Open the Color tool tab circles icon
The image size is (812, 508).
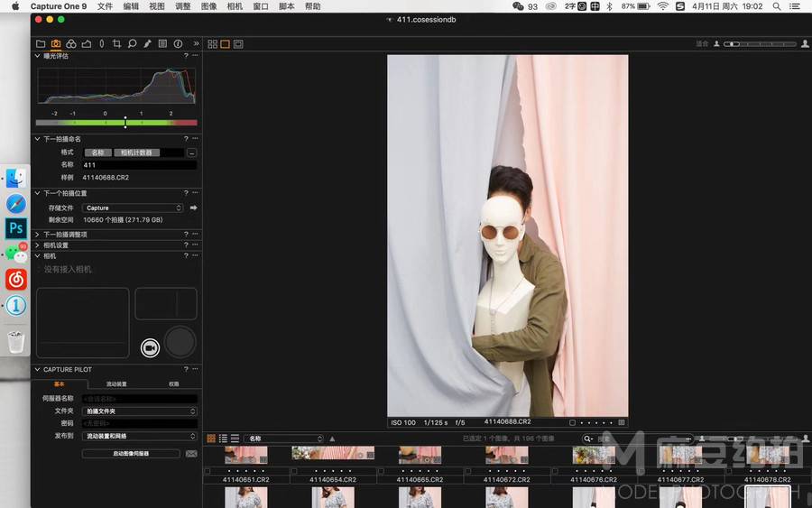71,44
